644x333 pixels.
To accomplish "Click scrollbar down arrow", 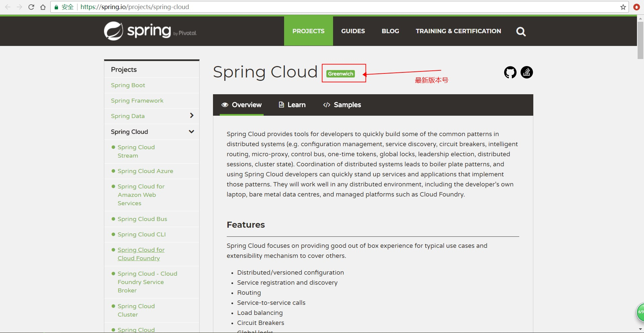I will tap(640, 330).
